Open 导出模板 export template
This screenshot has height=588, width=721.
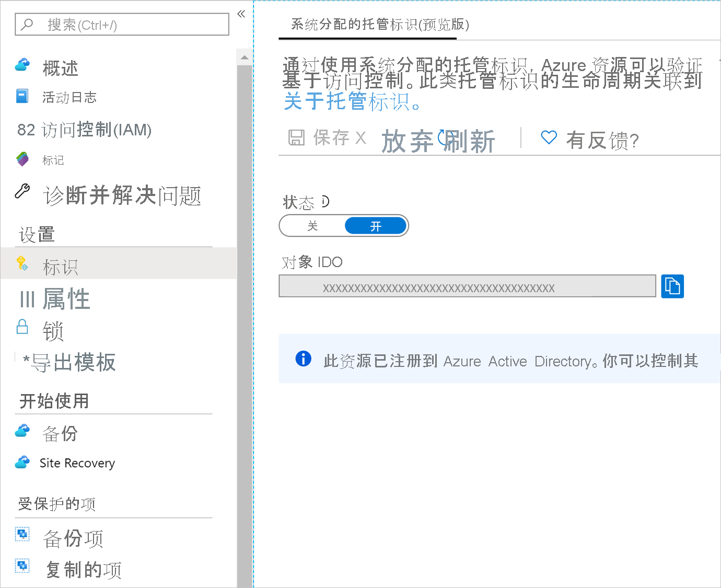[x=73, y=362]
